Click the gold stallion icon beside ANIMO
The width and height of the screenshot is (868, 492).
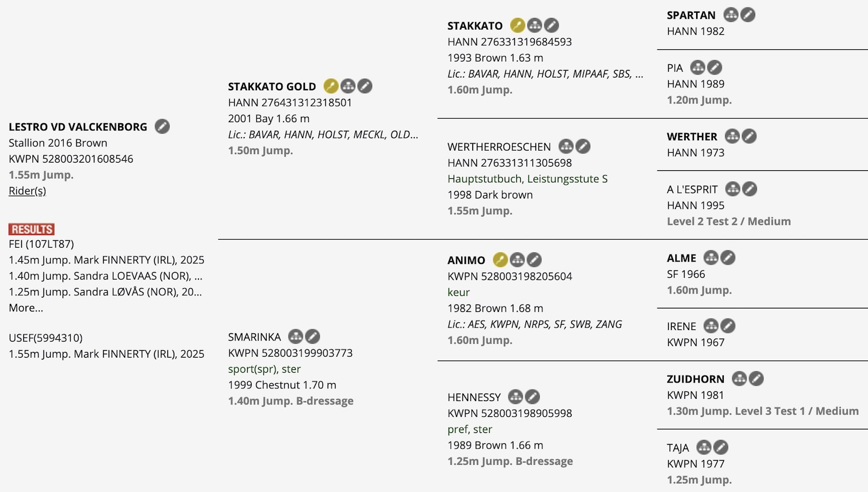tap(501, 260)
